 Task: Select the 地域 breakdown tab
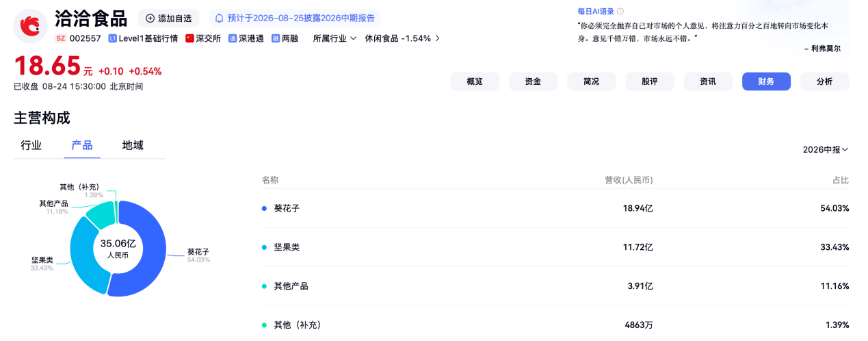(x=133, y=145)
